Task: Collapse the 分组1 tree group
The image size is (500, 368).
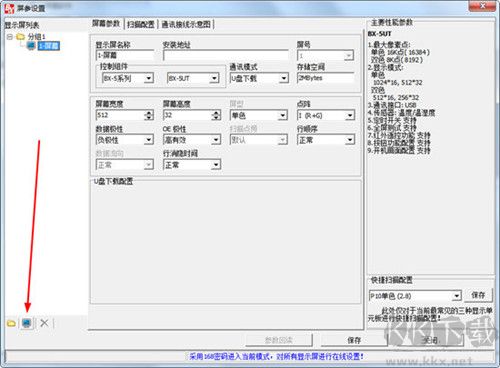Action: tap(10, 36)
